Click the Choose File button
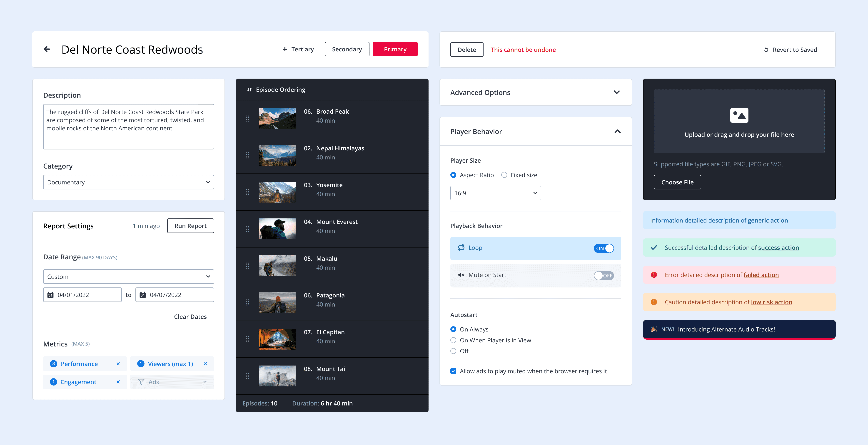 [677, 182]
